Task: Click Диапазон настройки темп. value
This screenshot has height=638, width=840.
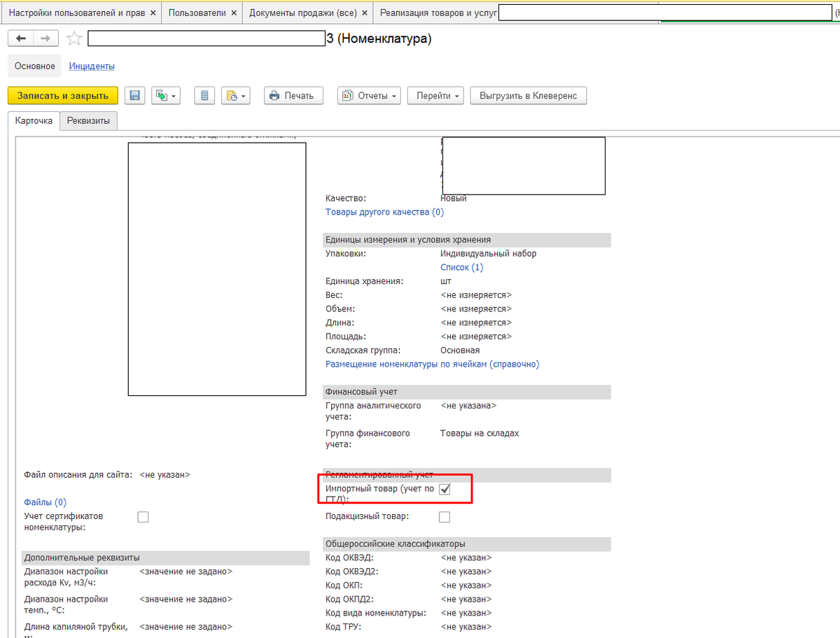Action: [186, 600]
